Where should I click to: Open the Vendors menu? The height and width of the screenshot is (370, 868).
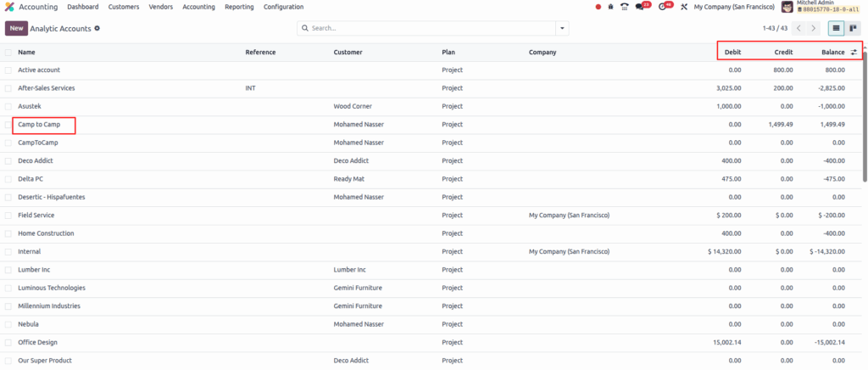point(161,7)
